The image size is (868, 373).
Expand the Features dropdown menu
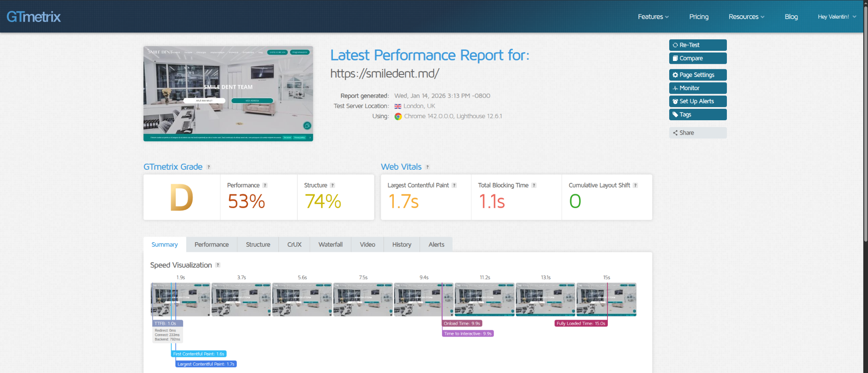[x=653, y=17]
